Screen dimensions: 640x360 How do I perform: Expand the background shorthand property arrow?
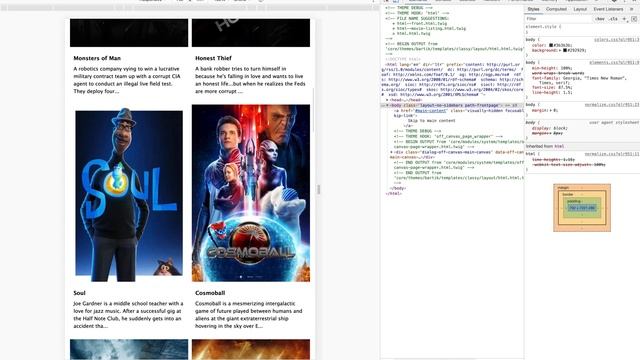click(x=560, y=50)
